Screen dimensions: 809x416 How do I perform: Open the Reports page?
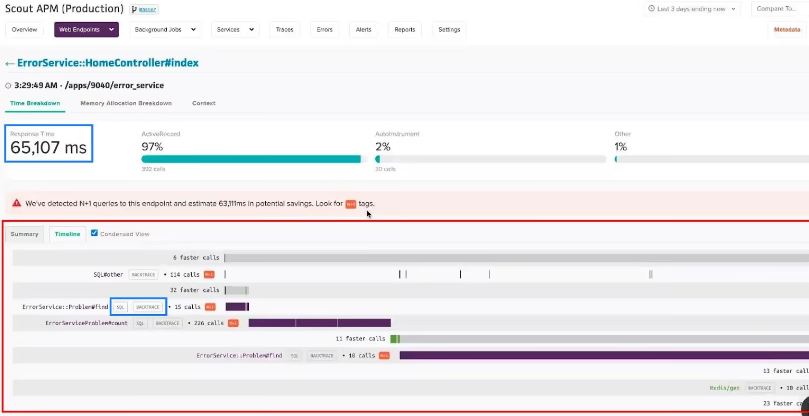405,30
